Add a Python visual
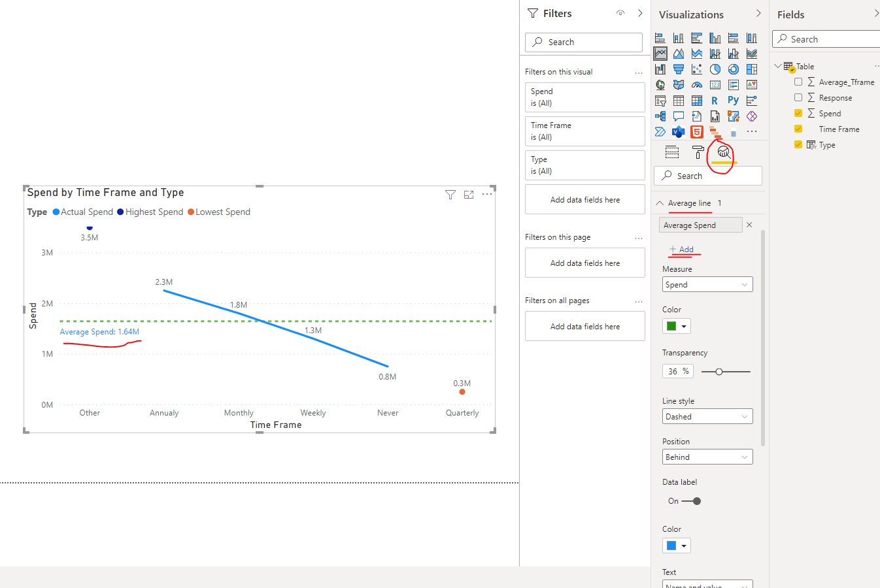 click(734, 101)
